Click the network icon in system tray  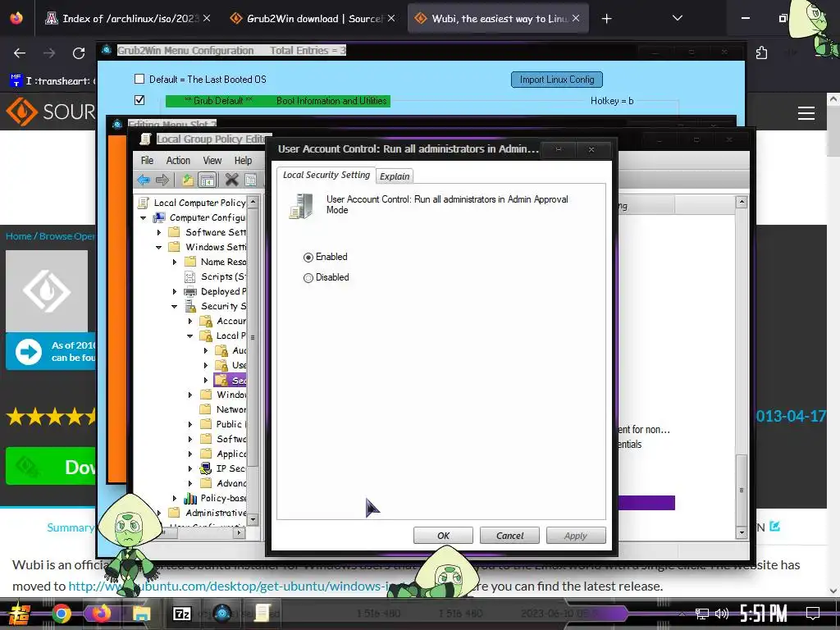pos(701,614)
